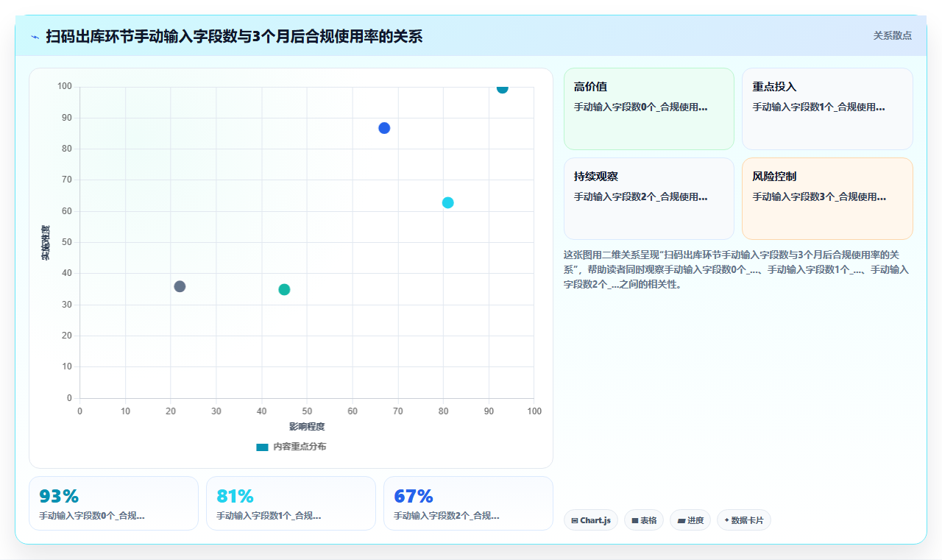Click the 进度 tag chip

coord(690,520)
